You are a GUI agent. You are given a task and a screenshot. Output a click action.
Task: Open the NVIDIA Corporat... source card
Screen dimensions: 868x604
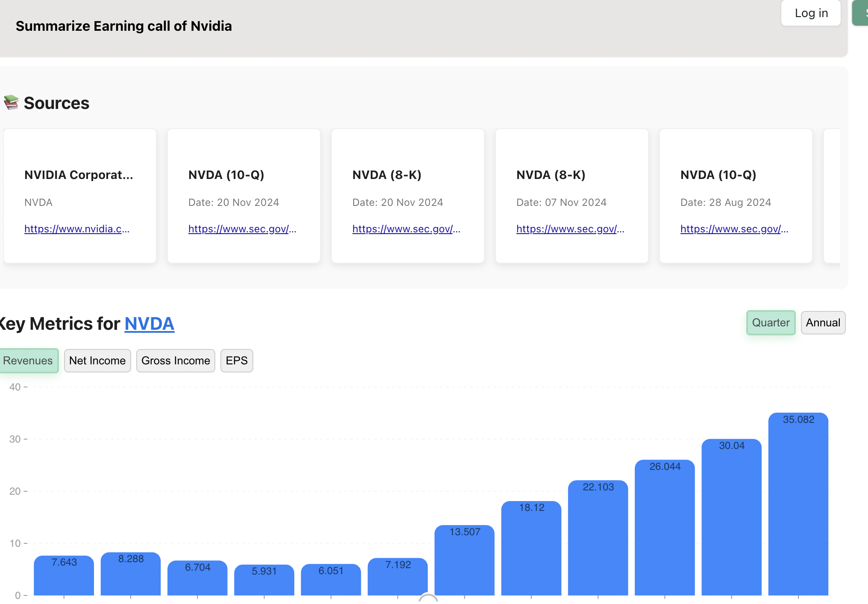80,196
